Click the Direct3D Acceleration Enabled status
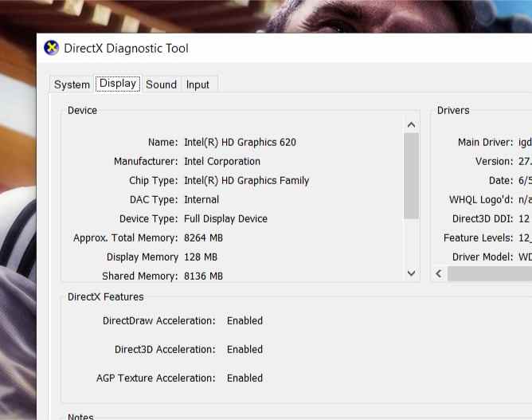This screenshot has width=532, height=420. 244,349
